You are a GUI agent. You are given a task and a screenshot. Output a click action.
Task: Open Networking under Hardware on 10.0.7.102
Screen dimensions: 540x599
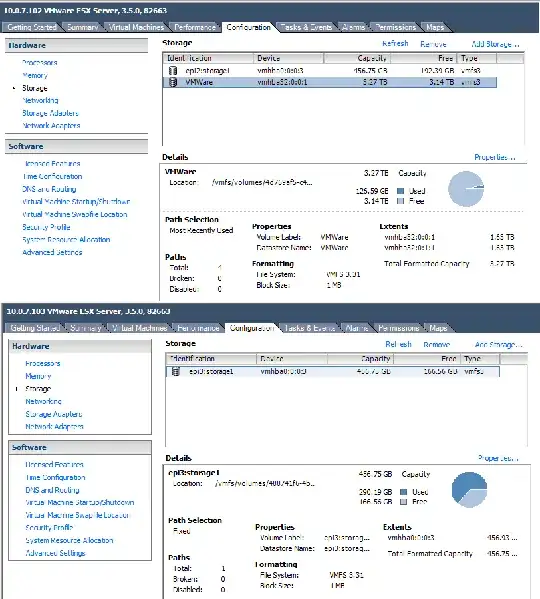click(40, 100)
